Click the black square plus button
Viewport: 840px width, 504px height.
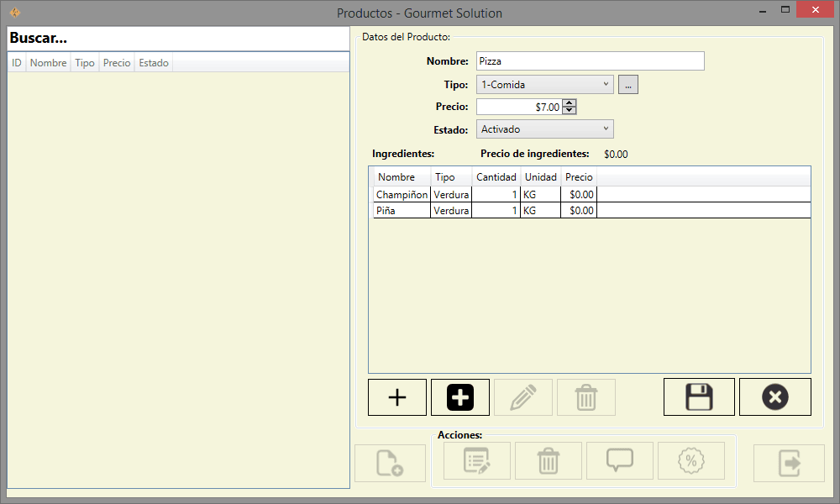460,397
